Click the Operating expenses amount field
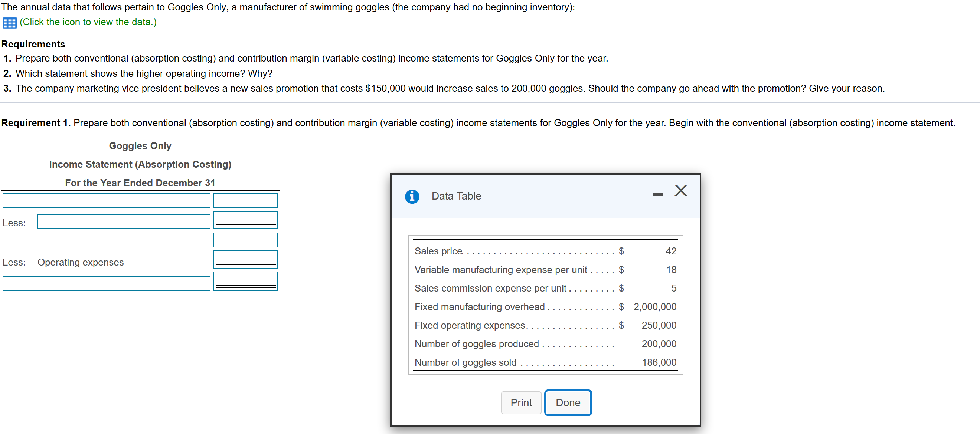 [x=245, y=259]
